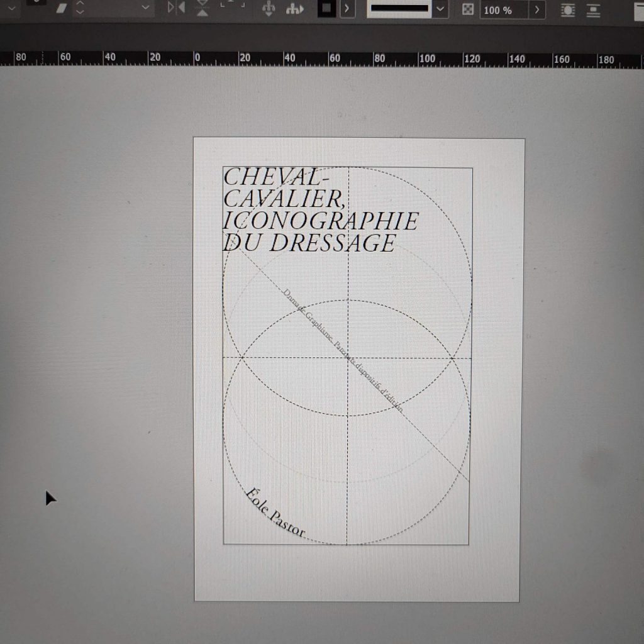
Task: Click the shear angle icon
Action: click(x=62, y=9)
